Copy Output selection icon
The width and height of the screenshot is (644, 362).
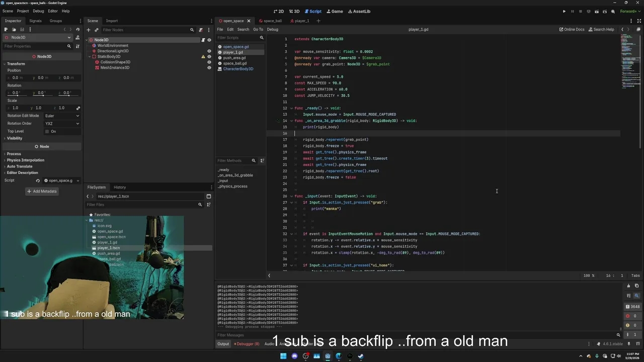(x=636, y=286)
